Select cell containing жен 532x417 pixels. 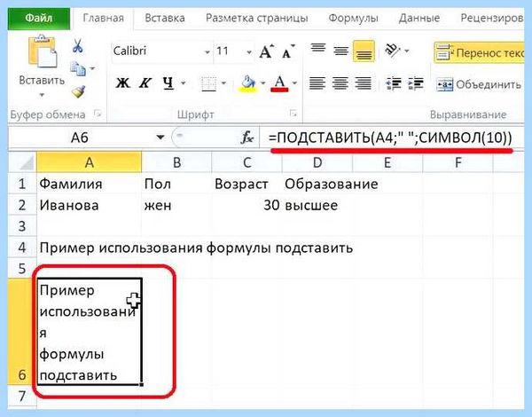(x=176, y=205)
